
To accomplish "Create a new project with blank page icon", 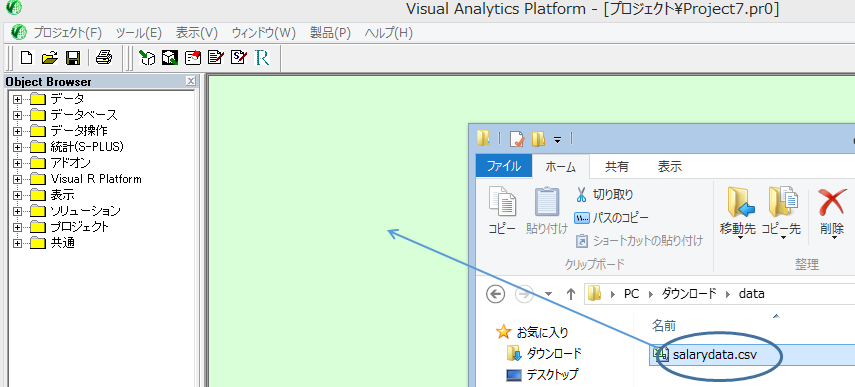I will 26,57.
